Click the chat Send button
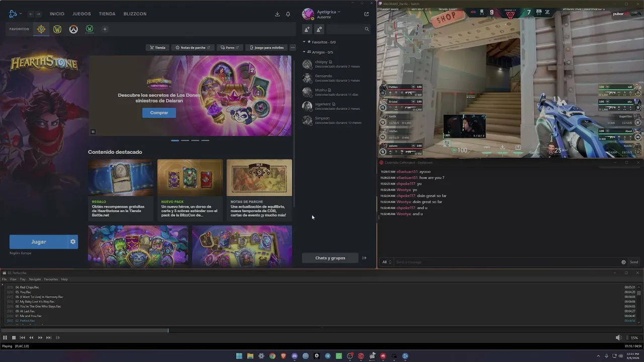The height and width of the screenshot is (362, 644). pos(634,262)
